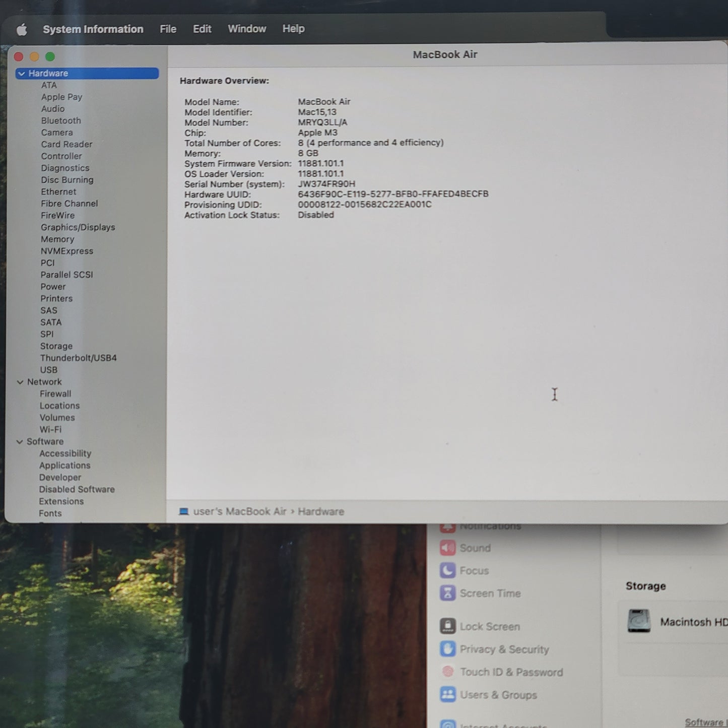The image size is (728, 728).
Task: Open Lock Screen in System Settings sidebar
Action: tap(480, 627)
